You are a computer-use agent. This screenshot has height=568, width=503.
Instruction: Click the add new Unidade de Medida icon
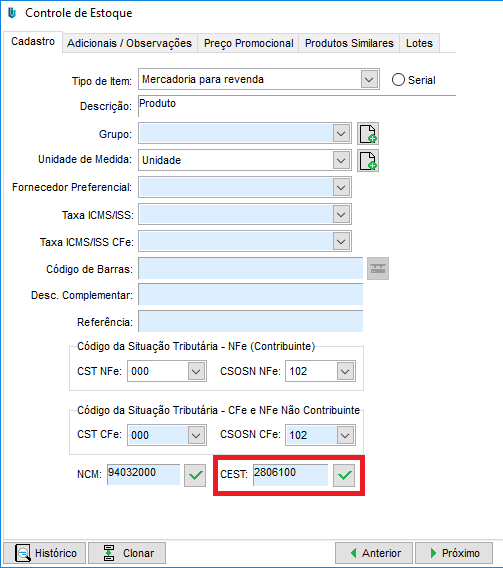[x=368, y=160]
